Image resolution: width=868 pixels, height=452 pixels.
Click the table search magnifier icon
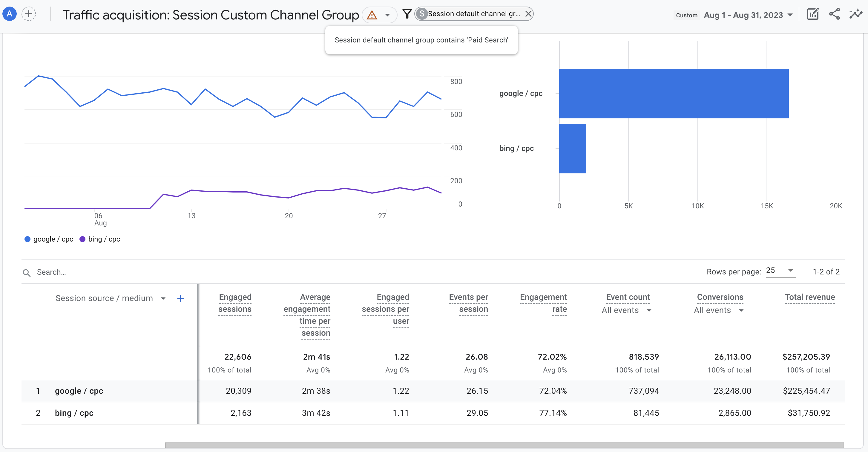[x=27, y=273]
